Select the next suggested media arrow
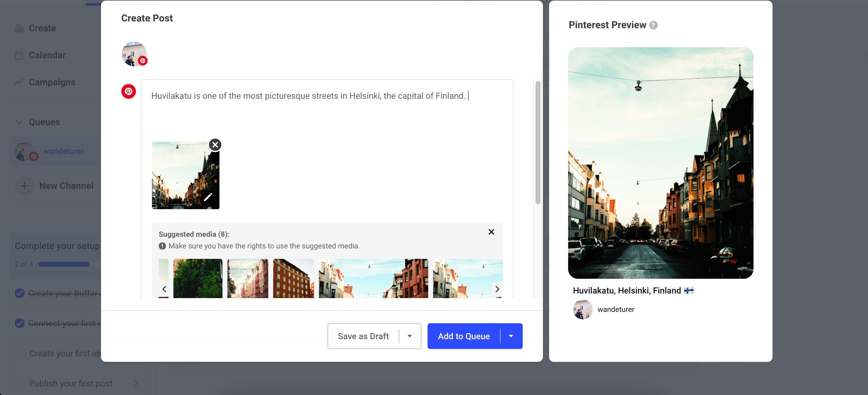This screenshot has height=395, width=868. (x=497, y=288)
